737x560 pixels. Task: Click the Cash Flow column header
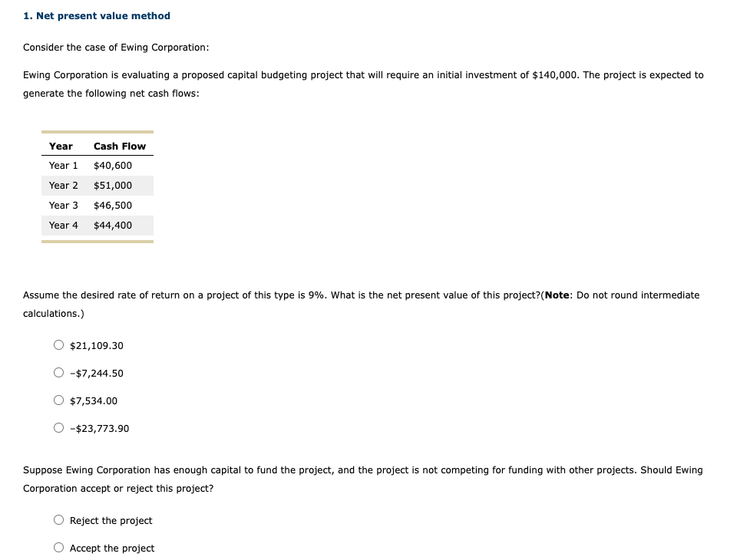tap(120, 146)
